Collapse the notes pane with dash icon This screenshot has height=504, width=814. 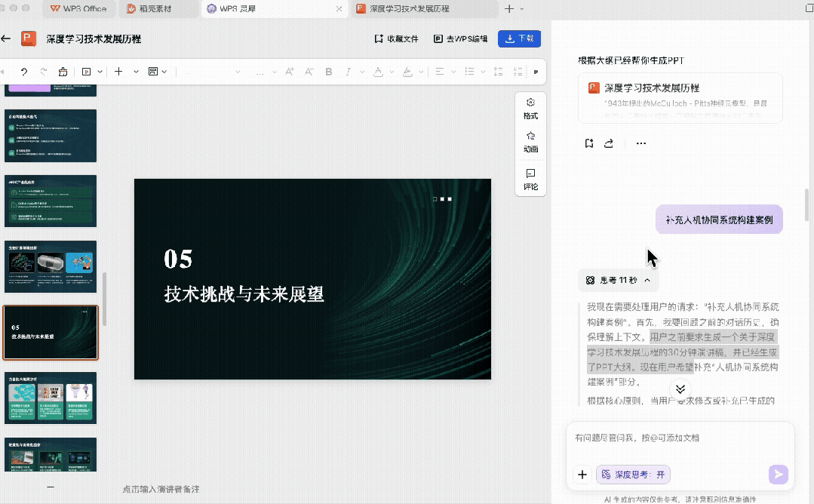pos(51,487)
